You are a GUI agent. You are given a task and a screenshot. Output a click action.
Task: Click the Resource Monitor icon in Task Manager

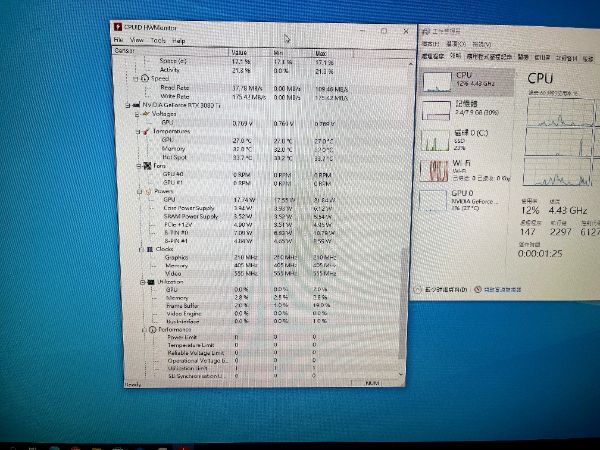tap(478, 289)
